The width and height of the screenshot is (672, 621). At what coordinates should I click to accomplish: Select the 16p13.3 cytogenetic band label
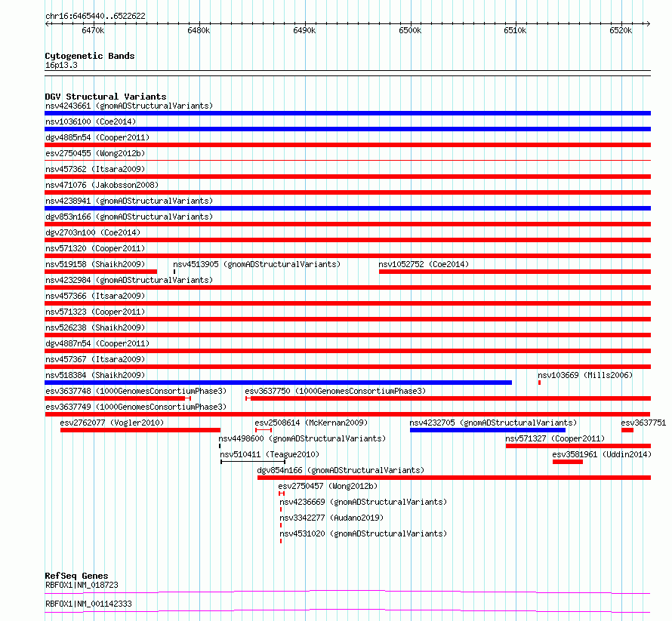pos(61,66)
